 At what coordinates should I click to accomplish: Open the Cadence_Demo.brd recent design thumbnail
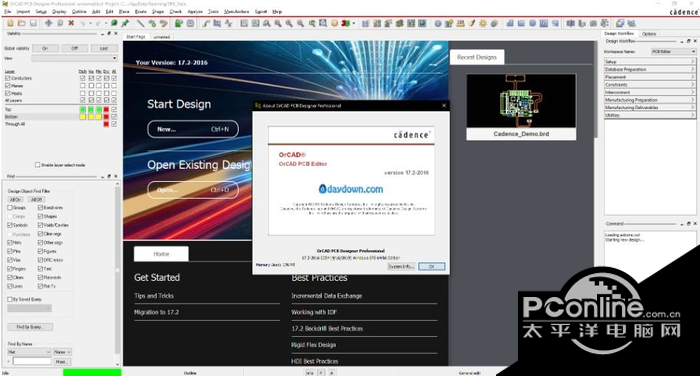point(521,107)
